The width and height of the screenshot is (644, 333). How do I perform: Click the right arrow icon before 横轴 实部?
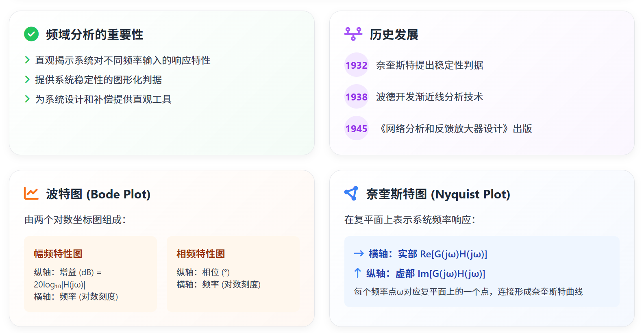[x=359, y=254]
